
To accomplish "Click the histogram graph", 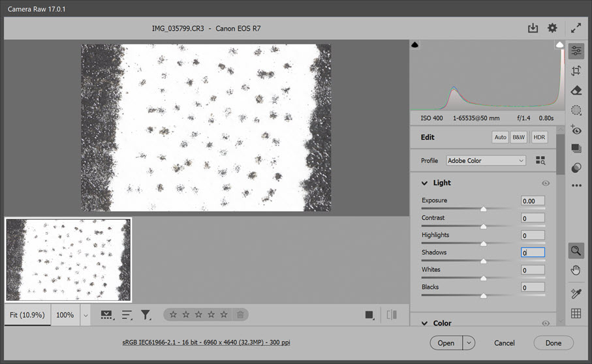I will tap(488, 76).
